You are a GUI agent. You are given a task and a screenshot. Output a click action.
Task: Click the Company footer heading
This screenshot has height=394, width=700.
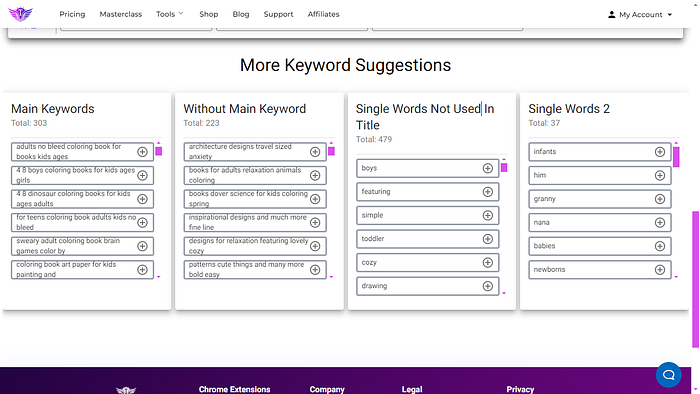pyautogui.click(x=327, y=389)
